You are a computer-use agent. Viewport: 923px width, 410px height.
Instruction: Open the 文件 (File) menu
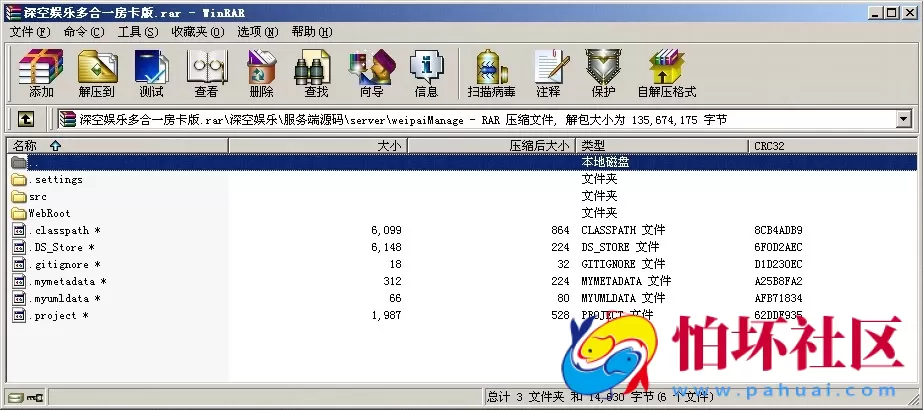coord(28,32)
